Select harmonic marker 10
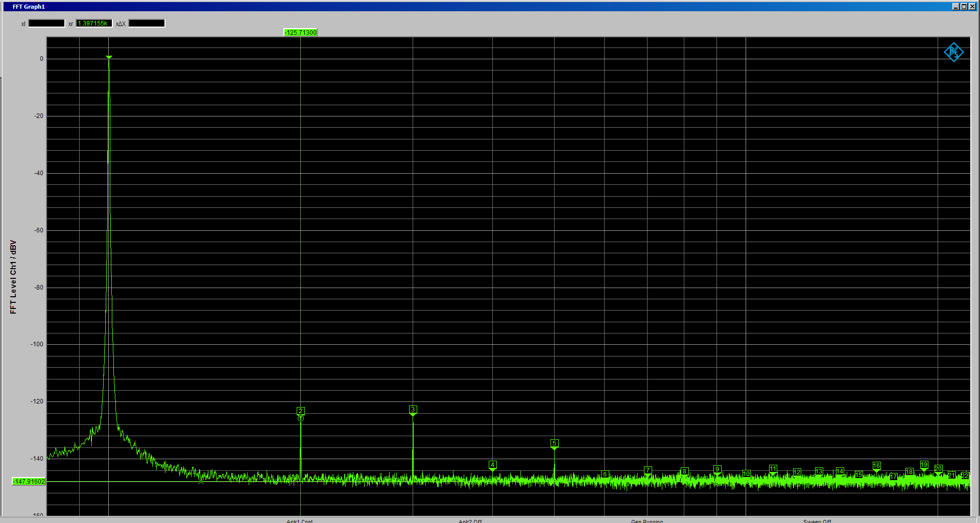 (747, 474)
